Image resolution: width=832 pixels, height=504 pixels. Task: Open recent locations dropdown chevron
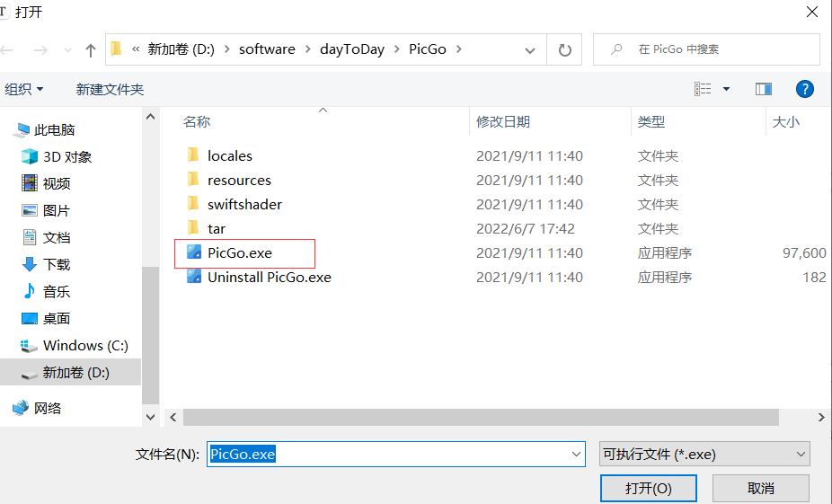(x=67, y=50)
